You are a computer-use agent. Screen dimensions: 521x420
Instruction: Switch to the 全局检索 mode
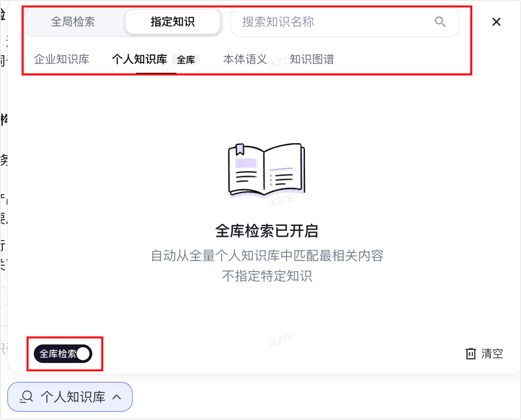pyautogui.click(x=73, y=22)
